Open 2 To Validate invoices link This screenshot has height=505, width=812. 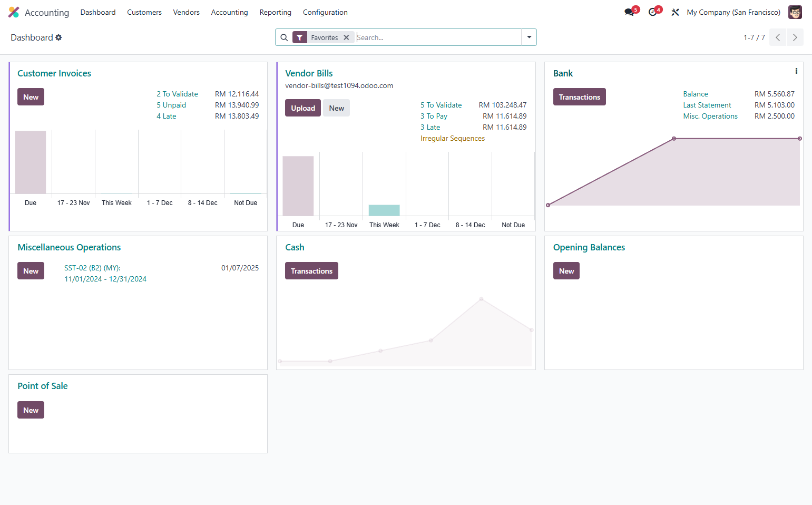click(x=177, y=94)
